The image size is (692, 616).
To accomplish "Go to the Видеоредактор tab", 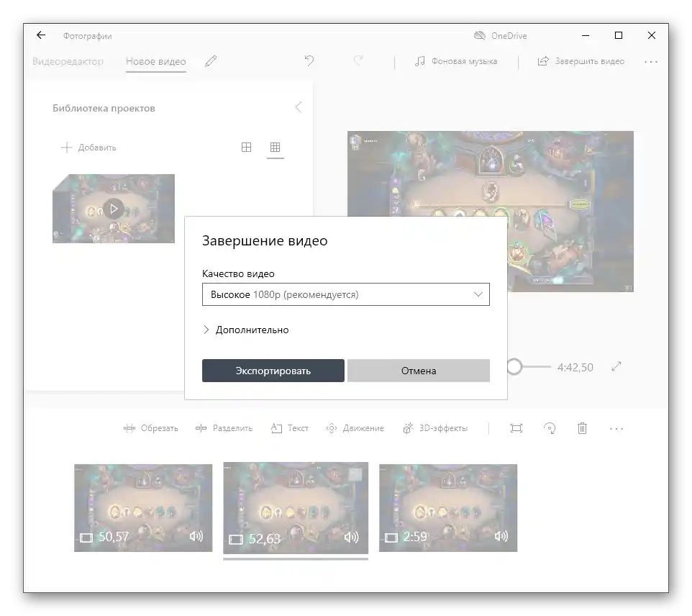I will click(x=68, y=61).
